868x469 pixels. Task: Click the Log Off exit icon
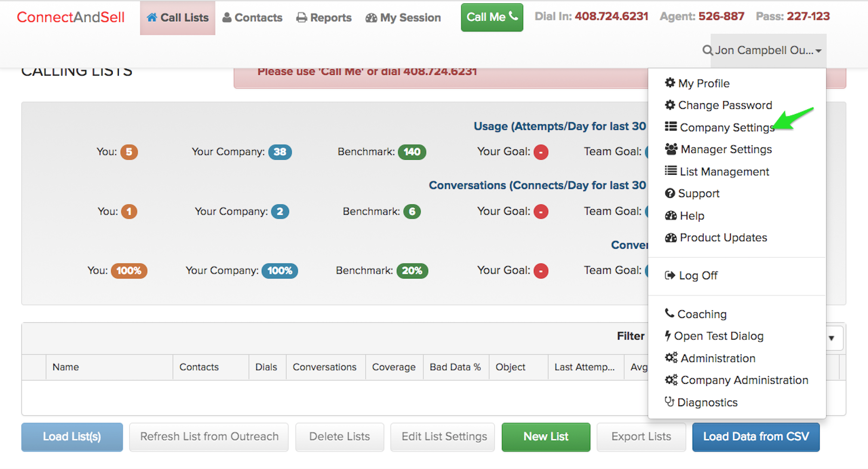coord(670,275)
